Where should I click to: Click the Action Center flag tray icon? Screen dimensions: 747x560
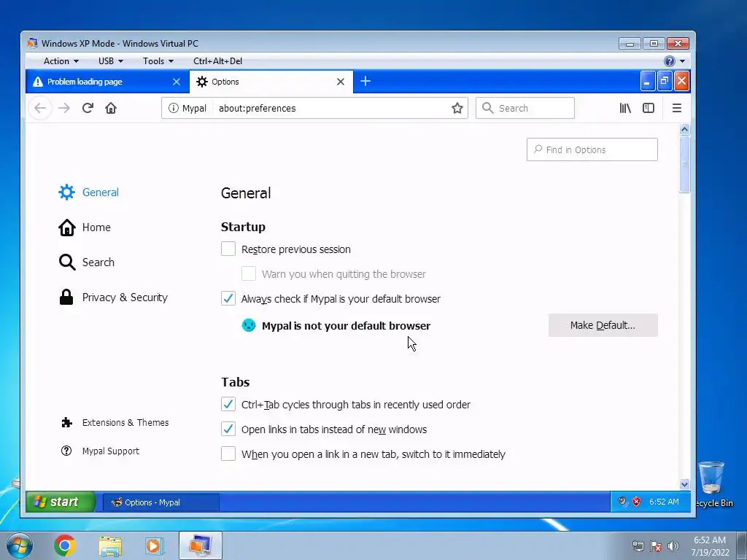(656, 546)
